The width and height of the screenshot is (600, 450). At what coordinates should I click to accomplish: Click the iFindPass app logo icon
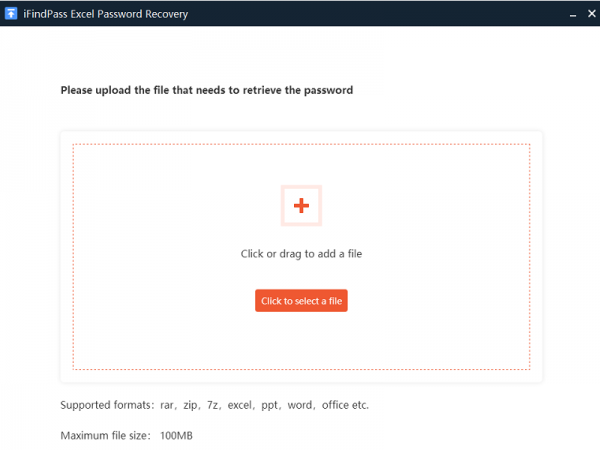(x=11, y=13)
